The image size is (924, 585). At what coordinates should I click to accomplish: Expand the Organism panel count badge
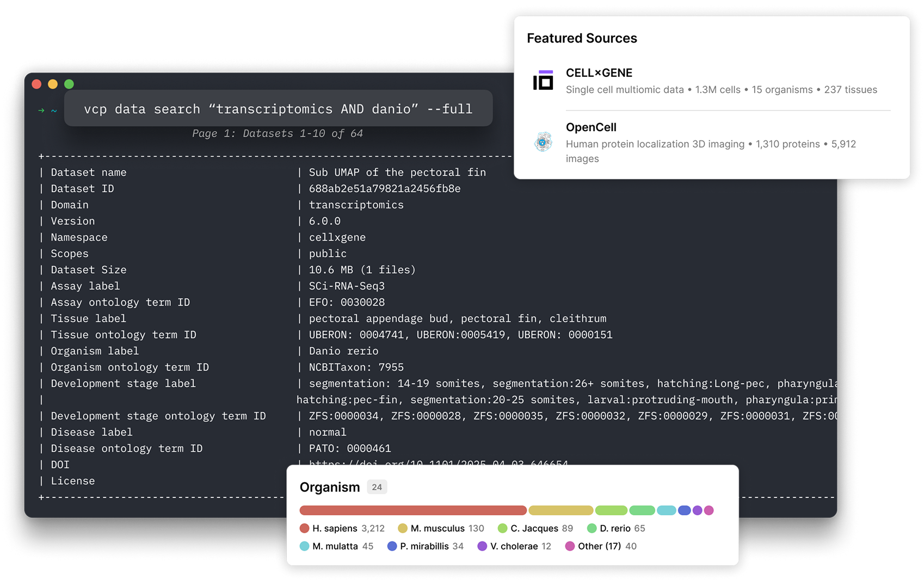coord(377,487)
